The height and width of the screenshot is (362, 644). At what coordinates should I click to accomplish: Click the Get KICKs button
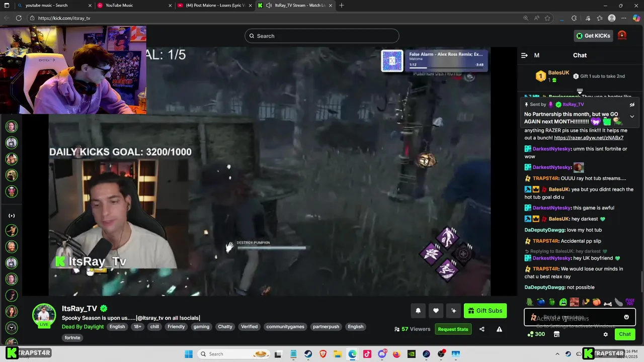coord(593,36)
